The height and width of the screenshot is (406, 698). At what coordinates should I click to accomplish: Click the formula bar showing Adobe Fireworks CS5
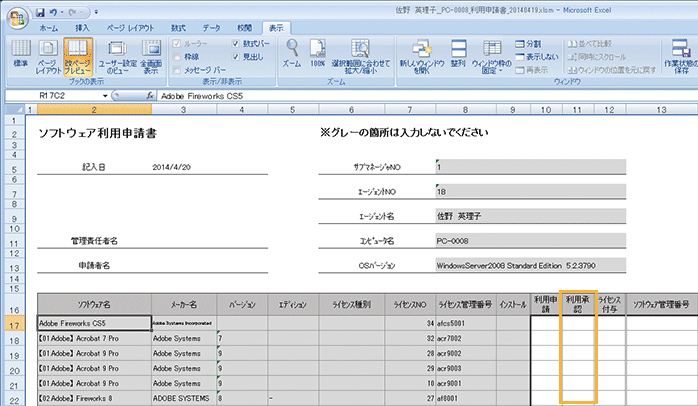(427, 96)
